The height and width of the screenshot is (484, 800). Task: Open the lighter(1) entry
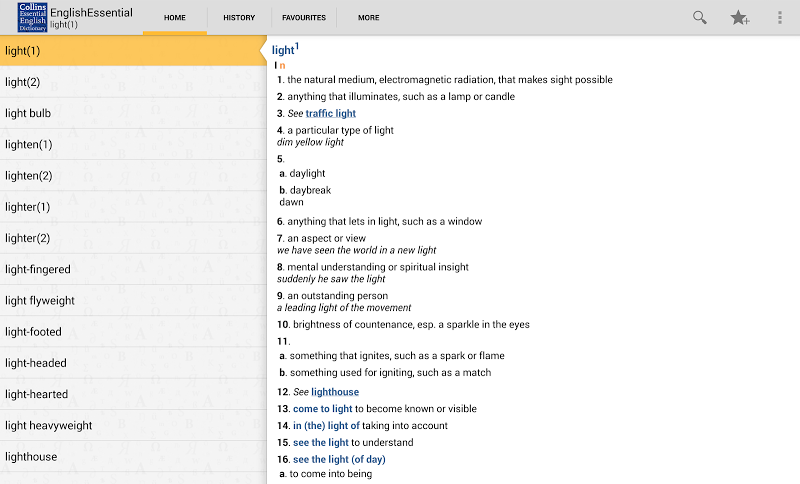click(x=133, y=207)
